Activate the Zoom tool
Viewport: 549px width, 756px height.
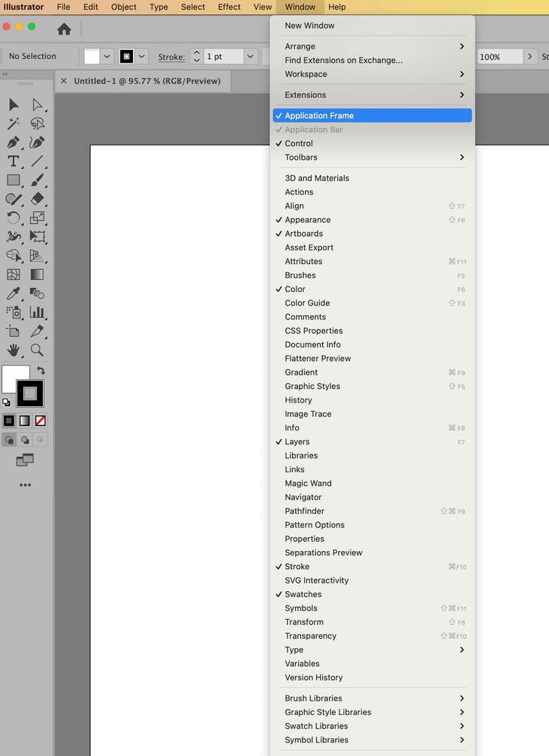click(37, 350)
